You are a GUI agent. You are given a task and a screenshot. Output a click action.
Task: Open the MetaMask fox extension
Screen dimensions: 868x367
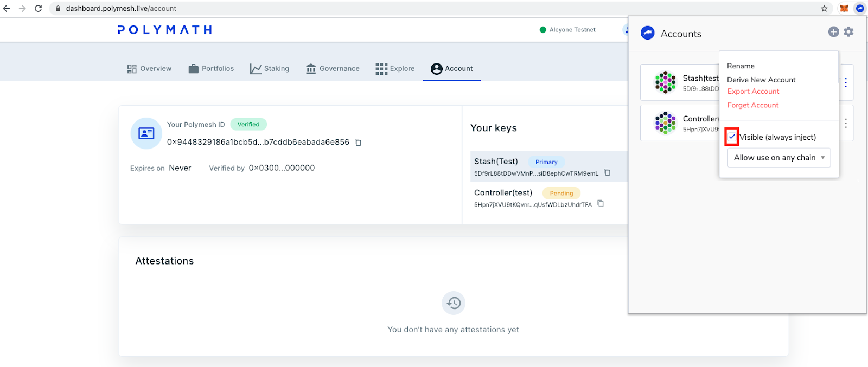click(x=844, y=9)
